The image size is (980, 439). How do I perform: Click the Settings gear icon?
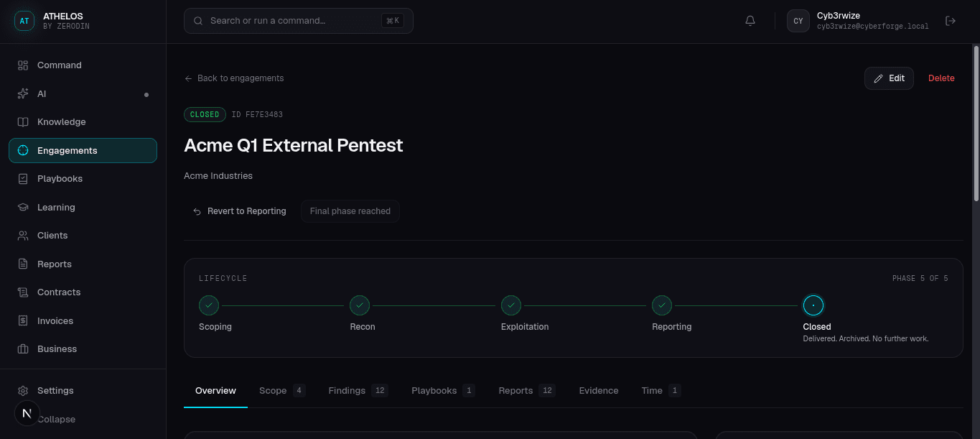(x=23, y=391)
